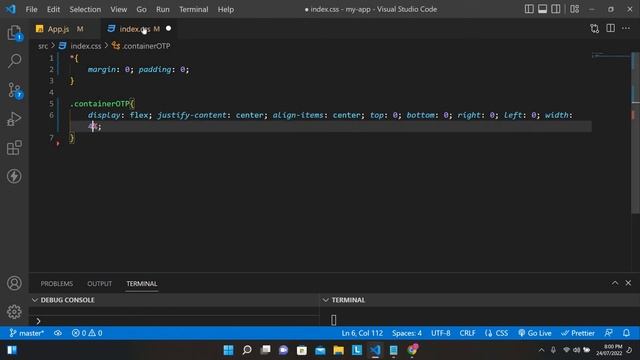This screenshot has height=360, width=640.
Task: Click the Open Changes compare icon
Action: tap(595, 29)
